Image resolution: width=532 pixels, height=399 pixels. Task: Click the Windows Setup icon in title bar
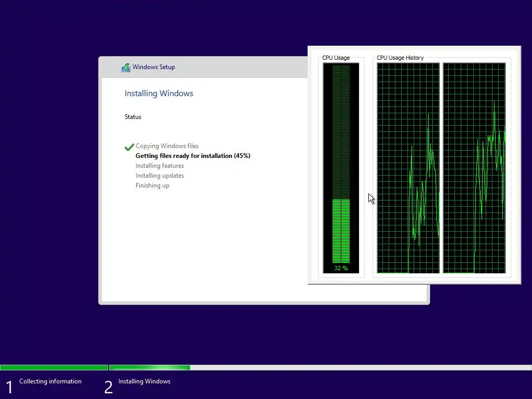pos(126,68)
